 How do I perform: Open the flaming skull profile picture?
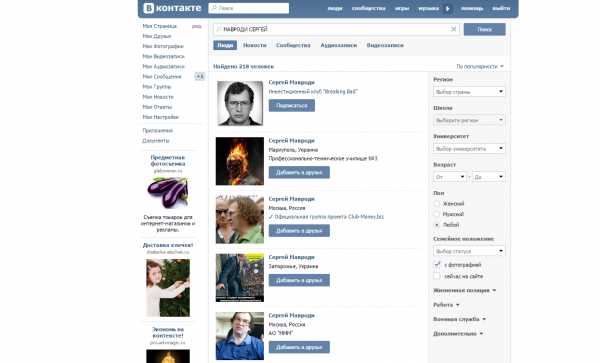point(240,161)
